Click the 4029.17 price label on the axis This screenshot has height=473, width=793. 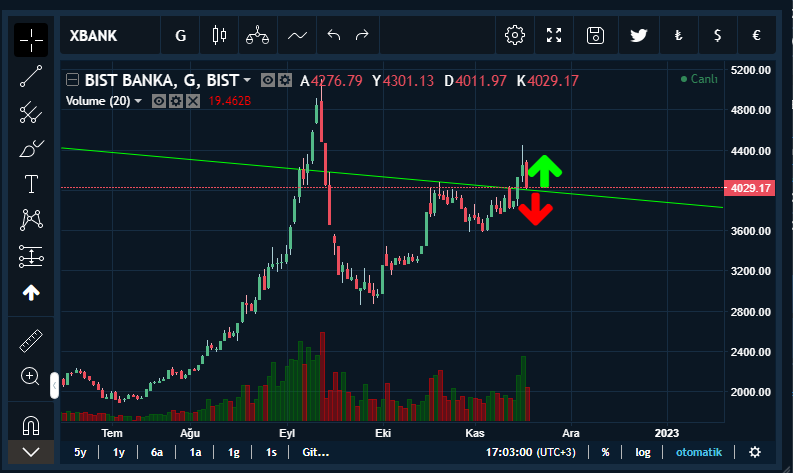click(x=750, y=188)
